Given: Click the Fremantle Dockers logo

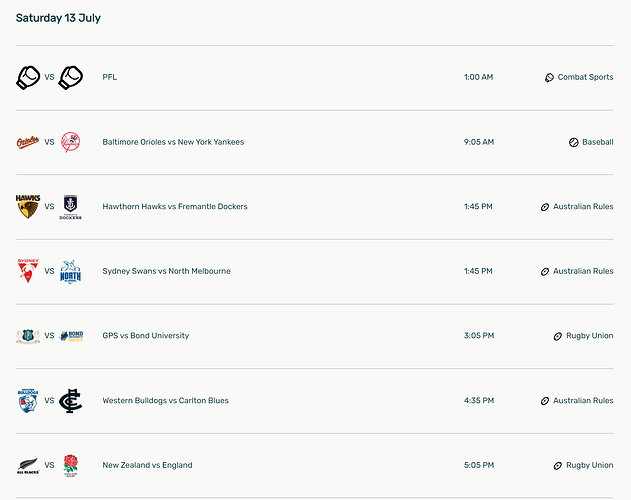Looking at the screenshot, I should [70, 207].
